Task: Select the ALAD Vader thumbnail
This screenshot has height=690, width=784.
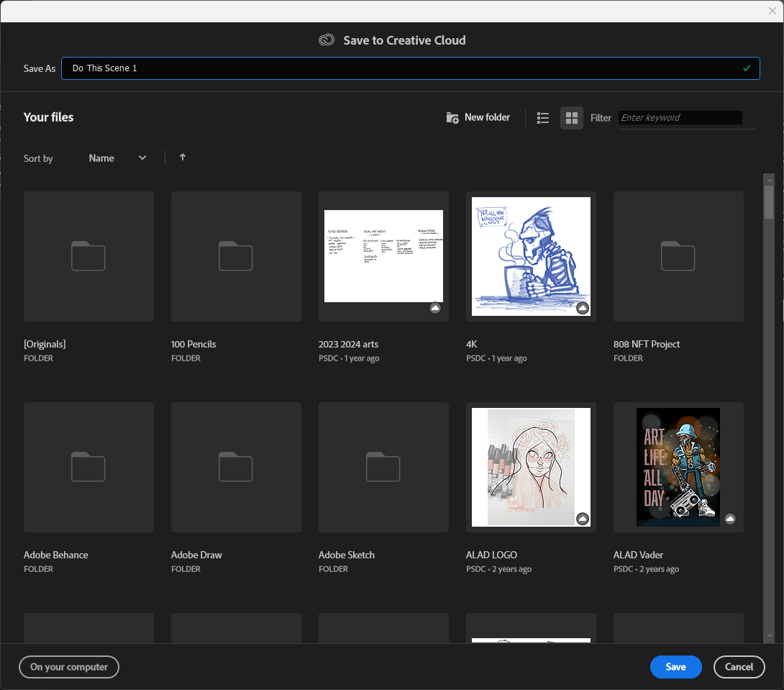Action: [x=678, y=467]
